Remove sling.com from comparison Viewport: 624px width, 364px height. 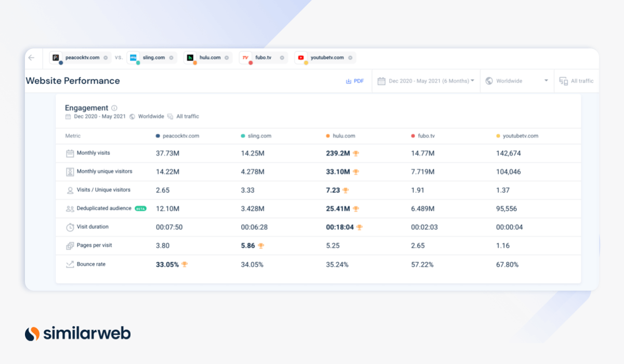tap(171, 58)
